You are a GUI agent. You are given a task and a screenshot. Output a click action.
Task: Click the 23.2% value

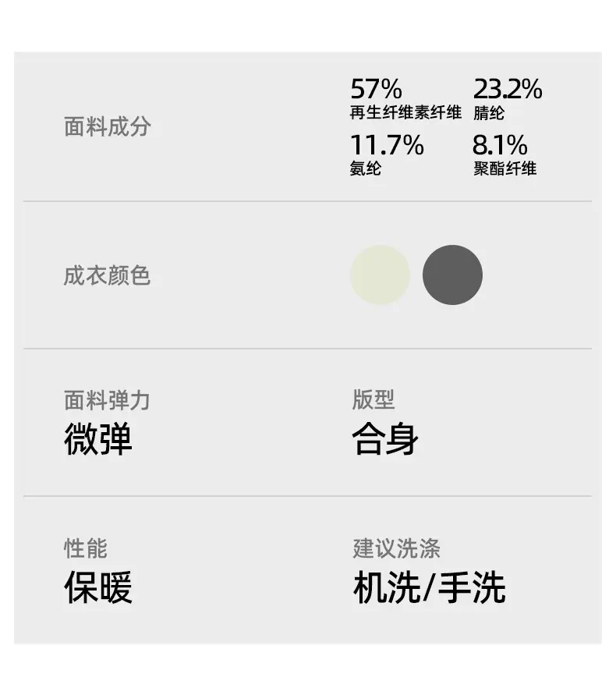[508, 89]
